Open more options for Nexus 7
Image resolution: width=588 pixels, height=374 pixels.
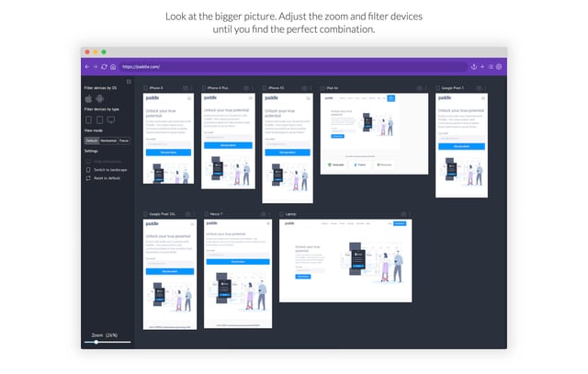(269, 214)
